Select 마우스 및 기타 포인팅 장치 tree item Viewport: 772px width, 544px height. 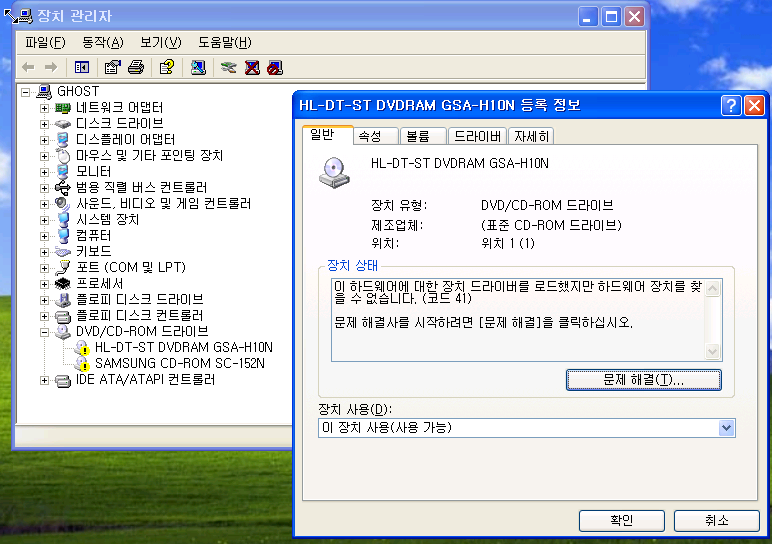150,156
